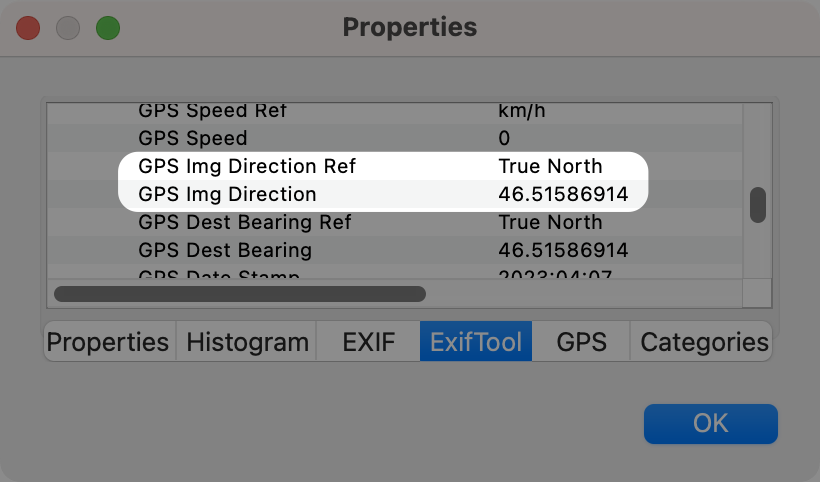Select the EXIF tab

pos(368,342)
